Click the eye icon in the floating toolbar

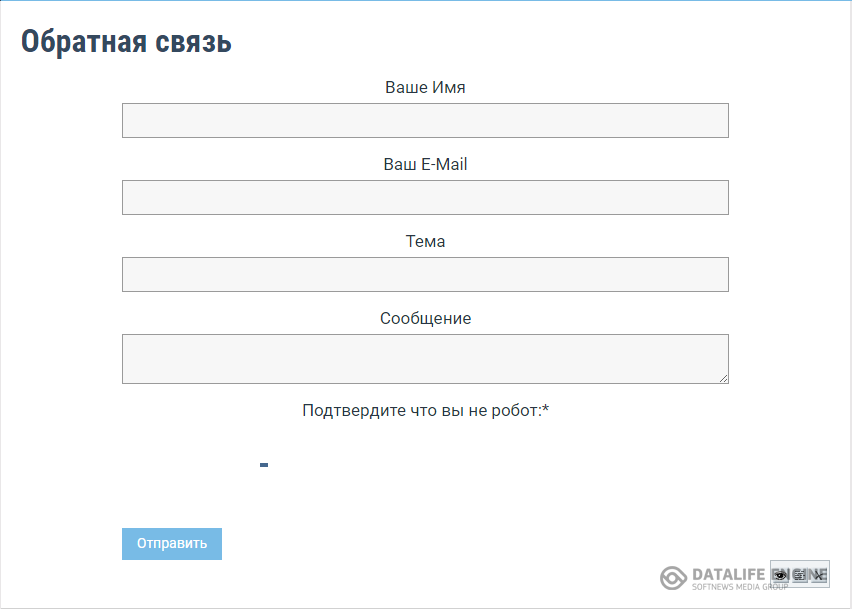coord(780,575)
